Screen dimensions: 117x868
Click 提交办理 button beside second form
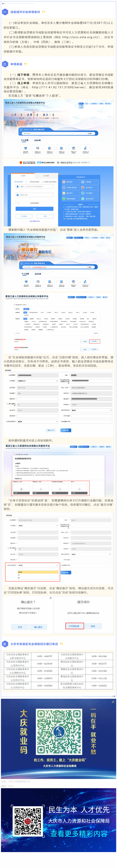pos(66,572)
